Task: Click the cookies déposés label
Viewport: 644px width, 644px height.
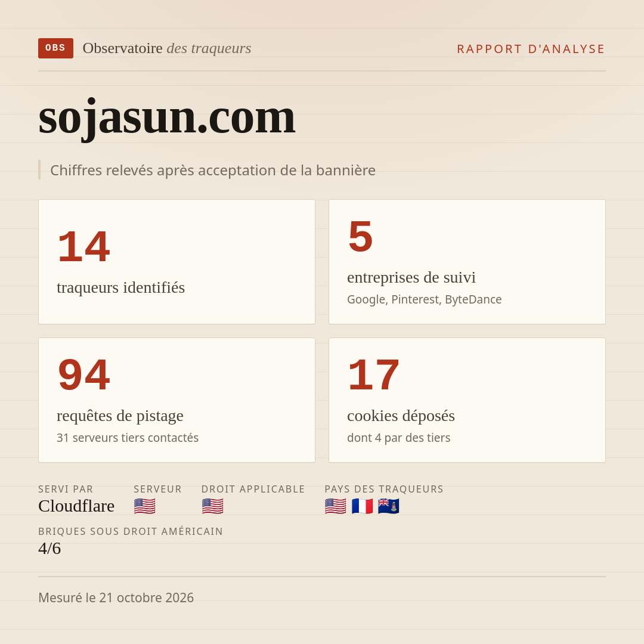Action: 401,416
